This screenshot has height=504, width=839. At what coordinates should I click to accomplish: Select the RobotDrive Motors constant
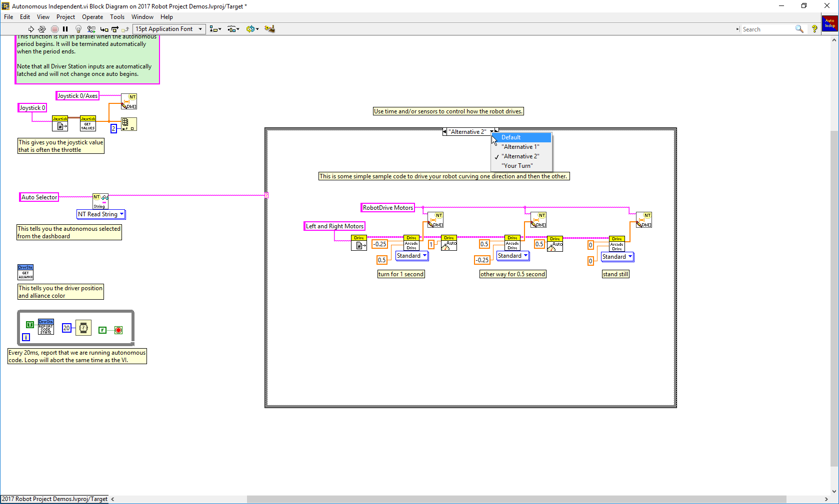click(x=388, y=208)
